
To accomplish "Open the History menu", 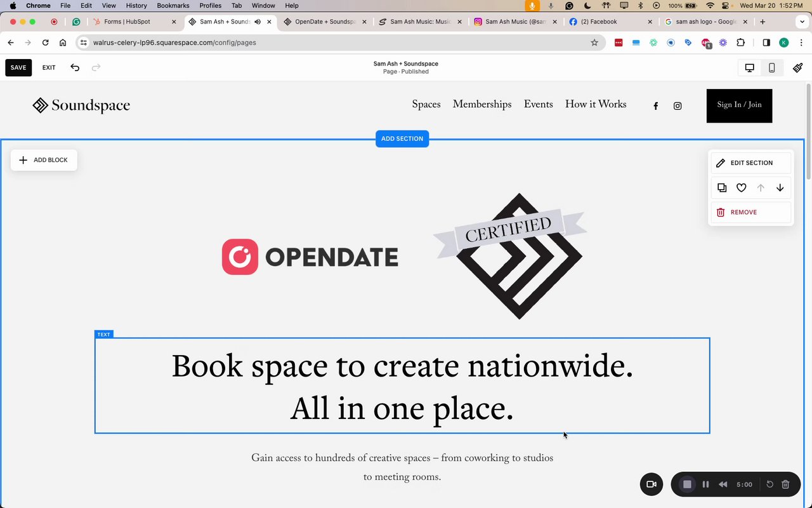I will click(x=136, y=5).
